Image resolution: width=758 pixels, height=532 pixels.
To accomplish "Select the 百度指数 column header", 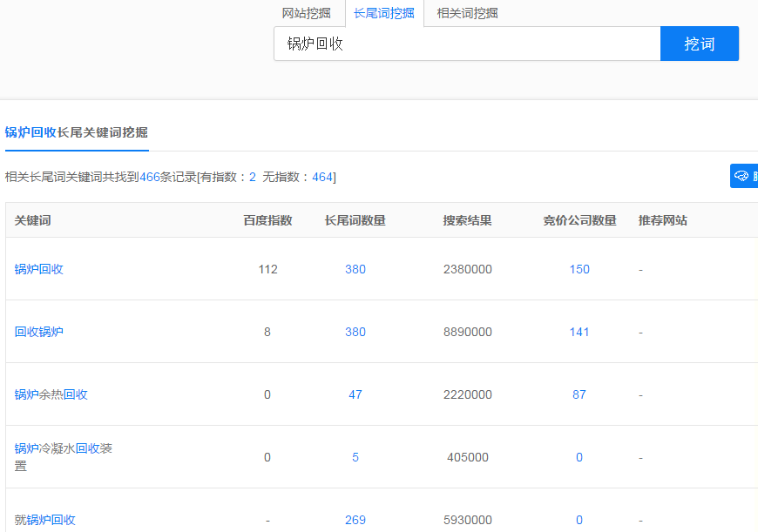I will click(267, 220).
